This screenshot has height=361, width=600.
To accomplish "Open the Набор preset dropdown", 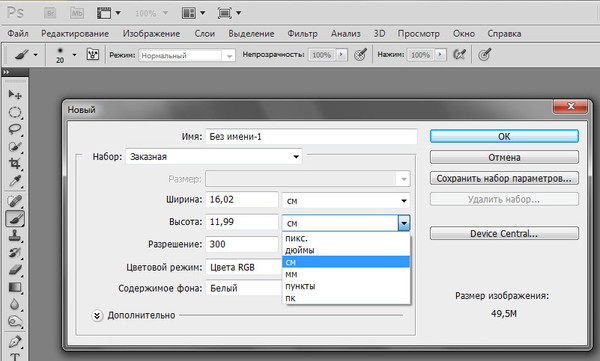I will [x=214, y=157].
